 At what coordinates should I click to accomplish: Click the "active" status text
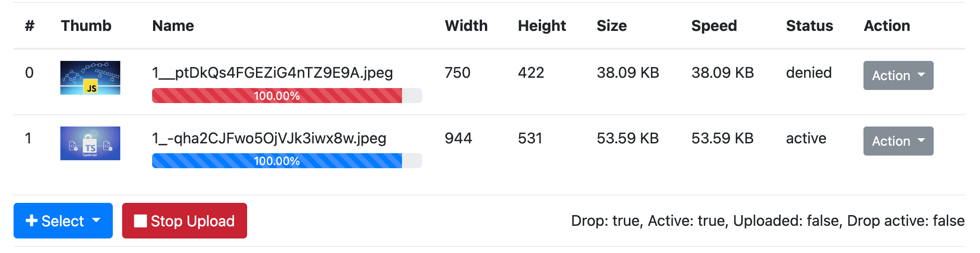pos(806,138)
